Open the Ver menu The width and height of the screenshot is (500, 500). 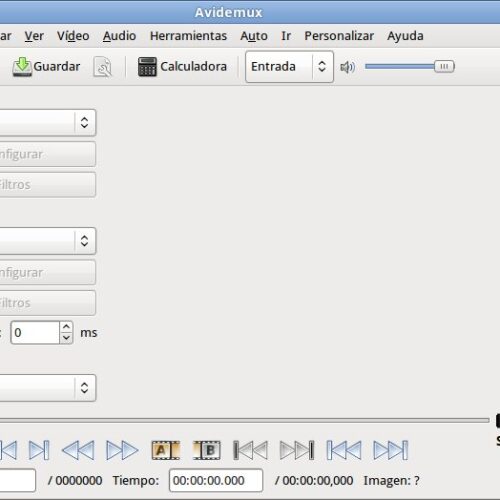(34, 36)
